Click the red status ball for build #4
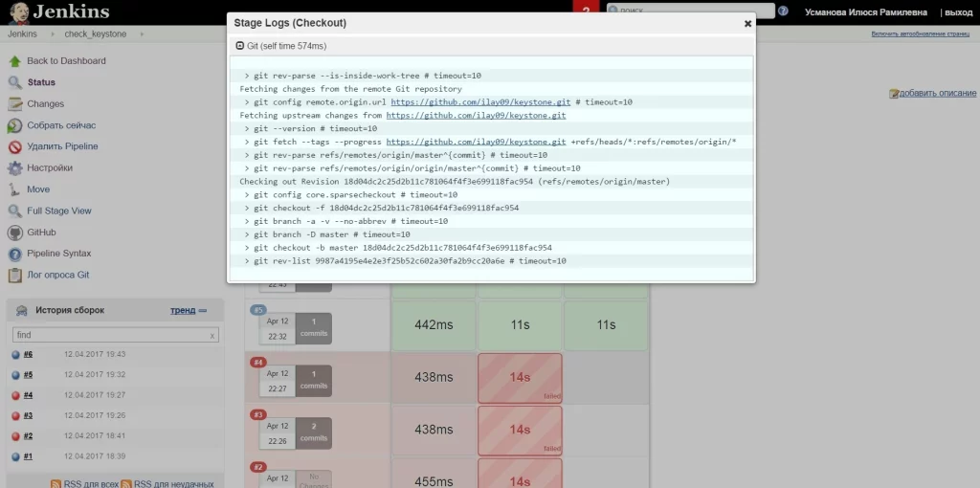 click(16, 395)
